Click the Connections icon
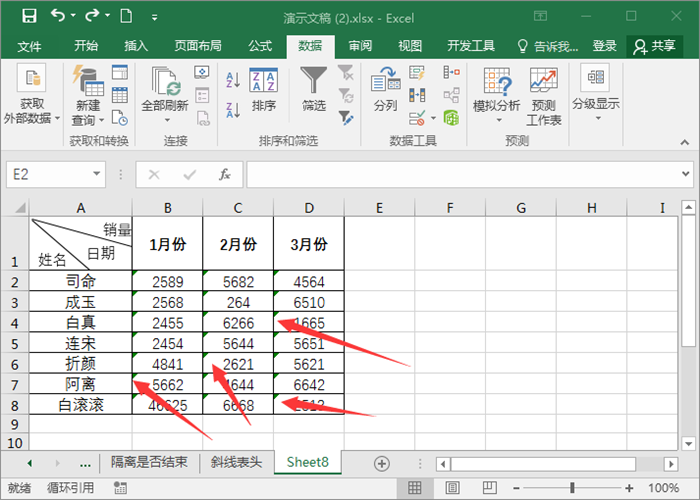700x500 pixels. pos(202,72)
